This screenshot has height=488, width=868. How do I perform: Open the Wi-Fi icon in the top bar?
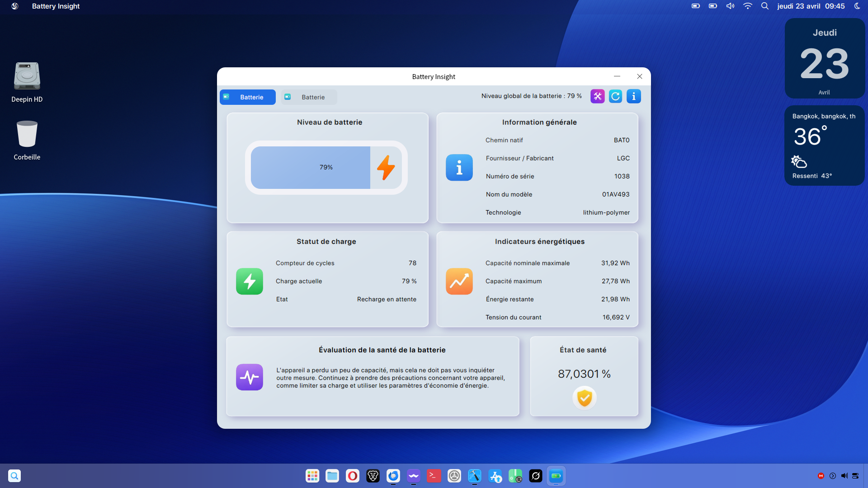[748, 6]
